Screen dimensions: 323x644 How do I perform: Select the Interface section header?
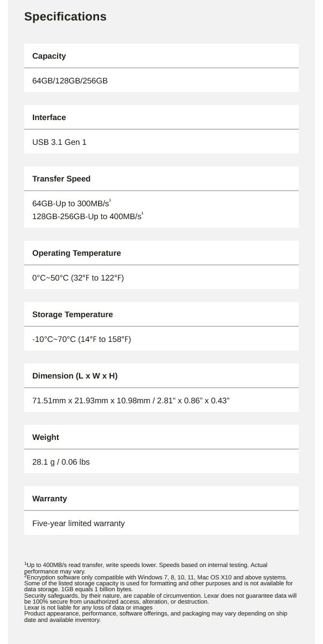tap(161, 117)
